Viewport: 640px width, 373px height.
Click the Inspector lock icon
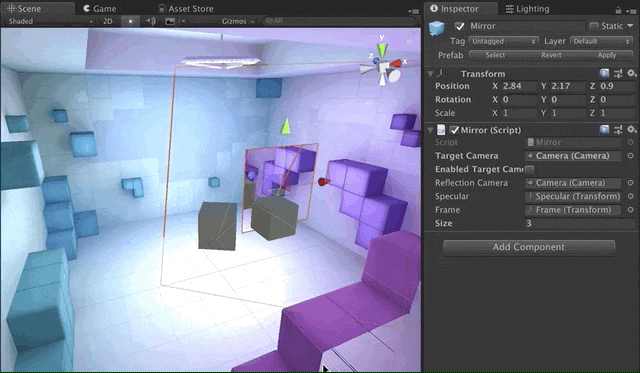(618, 10)
